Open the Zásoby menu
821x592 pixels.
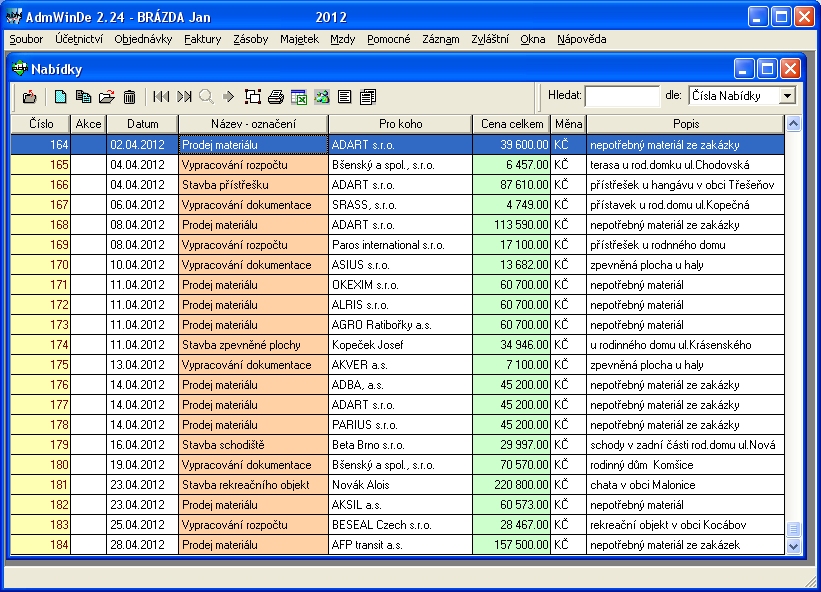pos(250,39)
